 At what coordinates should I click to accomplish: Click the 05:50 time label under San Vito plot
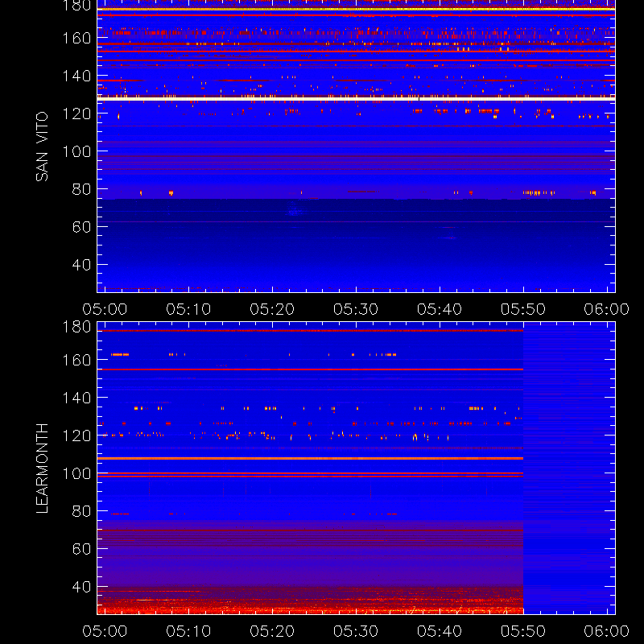523,309
